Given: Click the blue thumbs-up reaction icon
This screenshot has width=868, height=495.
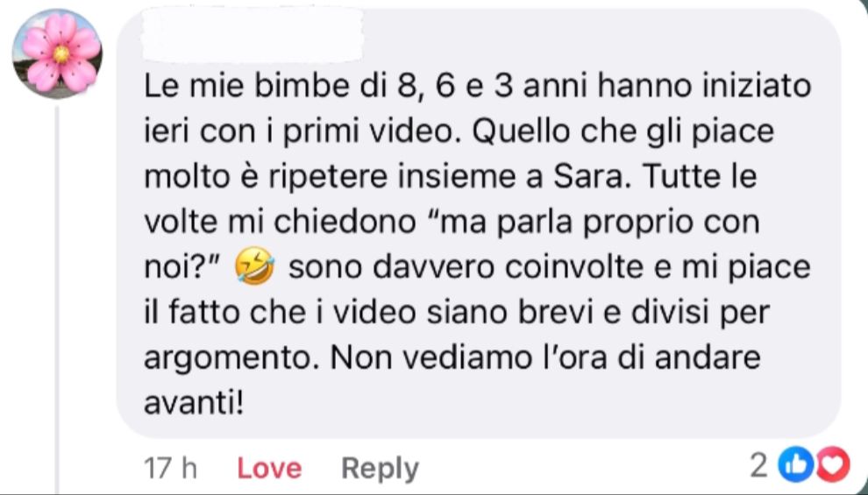Looking at the screenshot, I should click(x=796, y=465).
